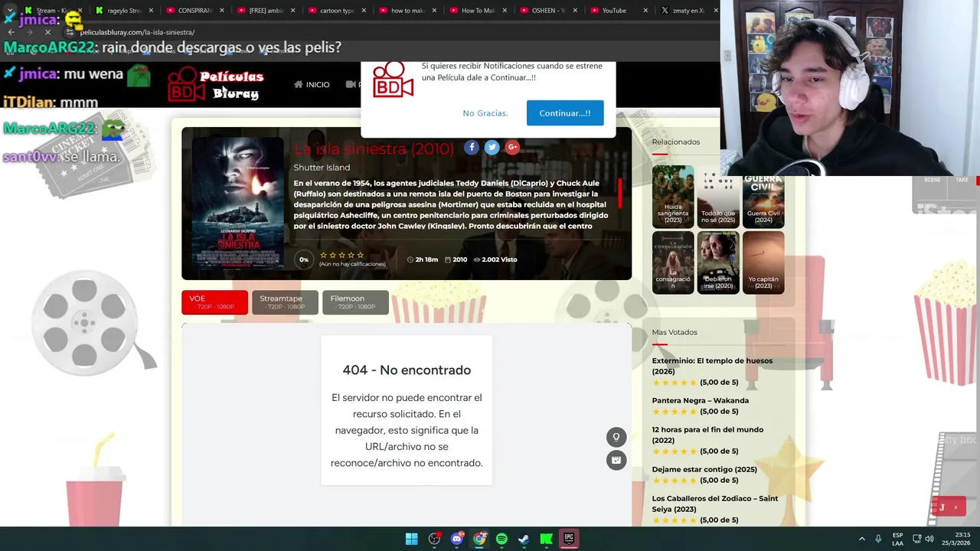Decline notifications with No Gracias

(485, 113)
